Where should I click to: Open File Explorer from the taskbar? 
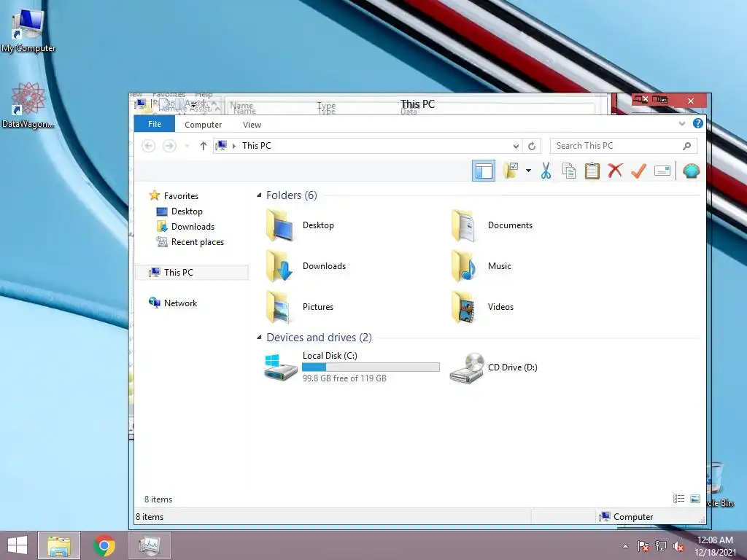tap(59, 545)
